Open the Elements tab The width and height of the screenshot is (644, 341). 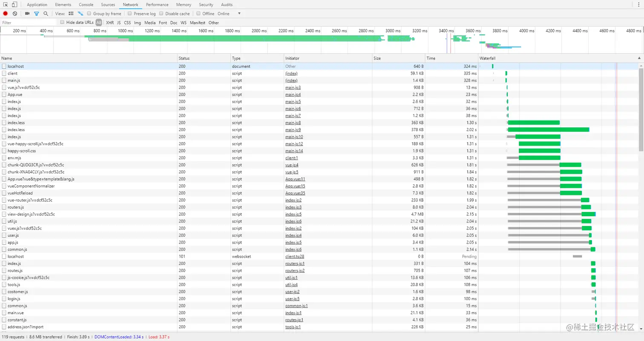[63, 5]
